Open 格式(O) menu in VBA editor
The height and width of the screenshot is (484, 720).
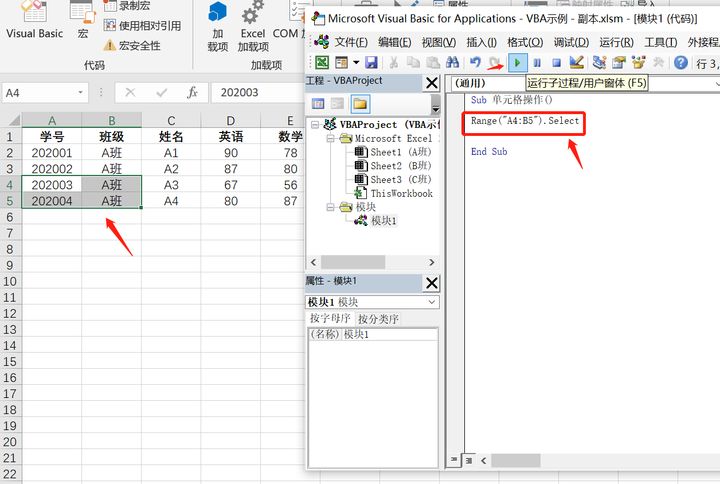pos(525,42)
